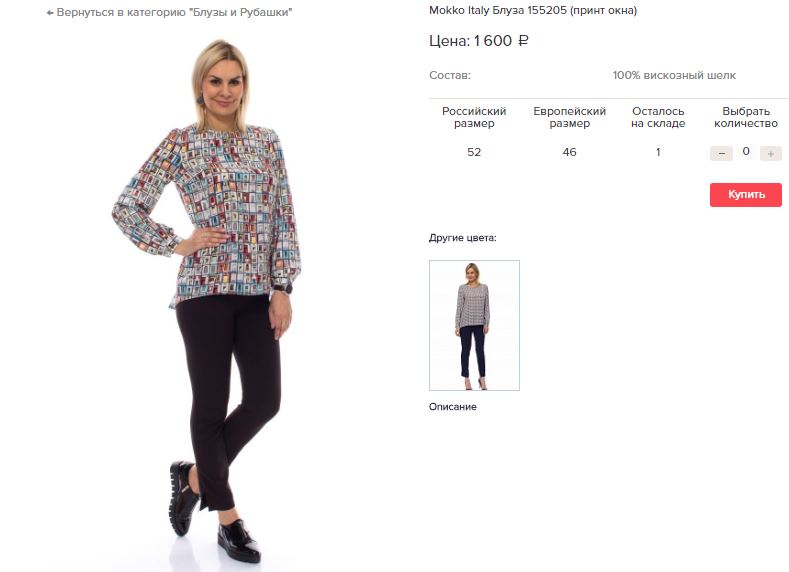Click the Выбрать количество column header
The image size is (789, 572).
(x=746, y=117)
